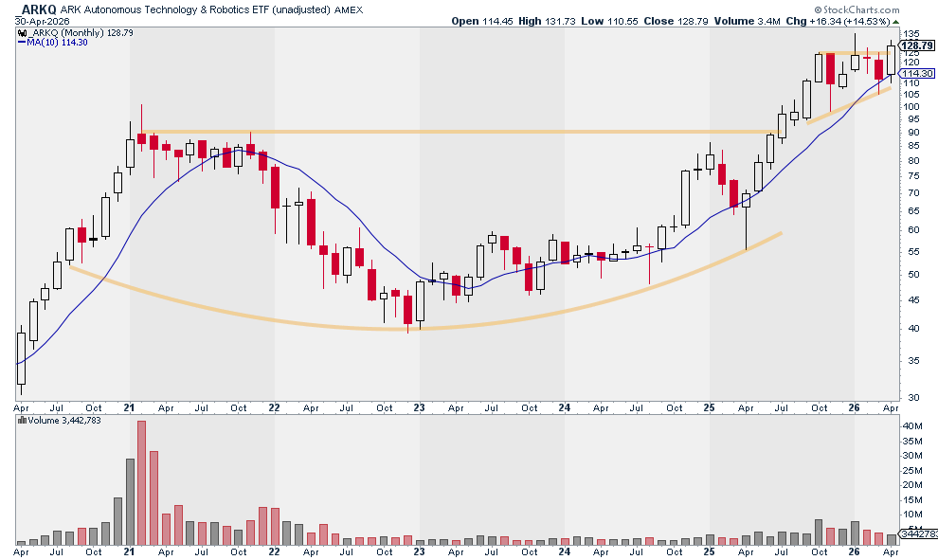Click the year 24 marker under the price chart
Image resolution: width=938 pixels, height=560 pixels.
point(564,407)
